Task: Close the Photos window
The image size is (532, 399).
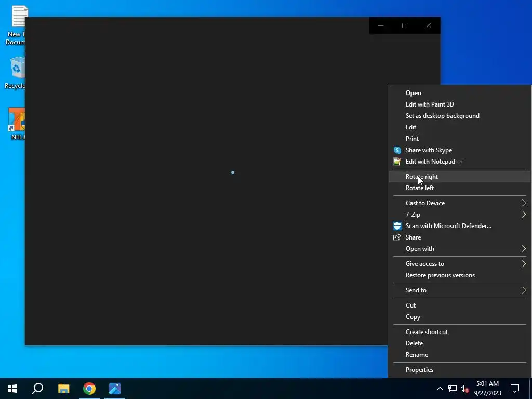Action: (x=429, y=25)
